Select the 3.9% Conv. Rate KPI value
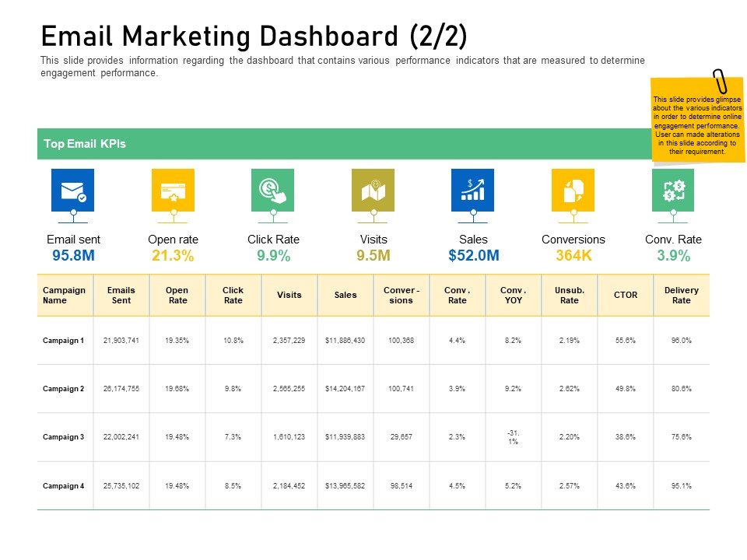747x560 pixels. 673,255
